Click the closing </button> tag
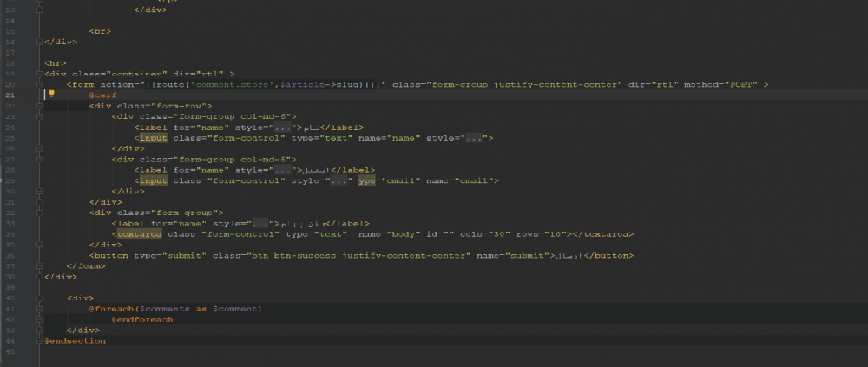The image size is (868, 367). point(608,256)
